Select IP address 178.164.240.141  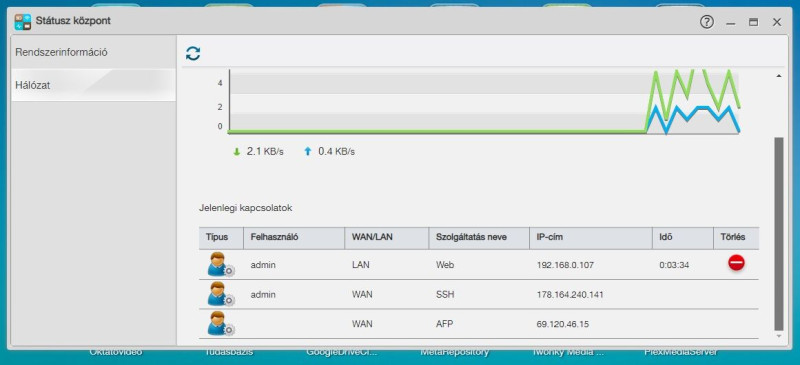tap(570, 295)
